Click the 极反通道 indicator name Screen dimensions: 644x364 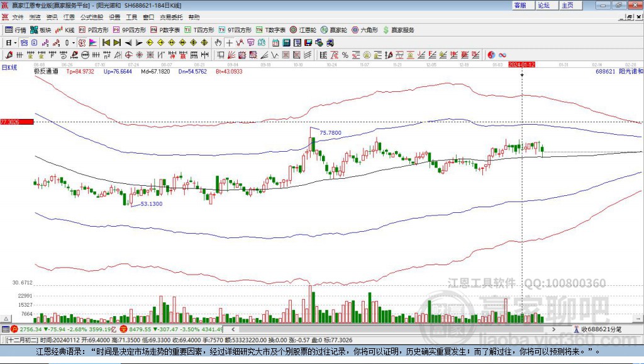tap(46, 72)
